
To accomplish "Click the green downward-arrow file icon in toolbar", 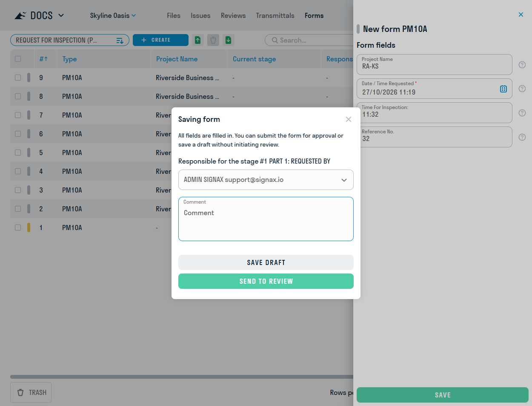I will click(229, 40).
